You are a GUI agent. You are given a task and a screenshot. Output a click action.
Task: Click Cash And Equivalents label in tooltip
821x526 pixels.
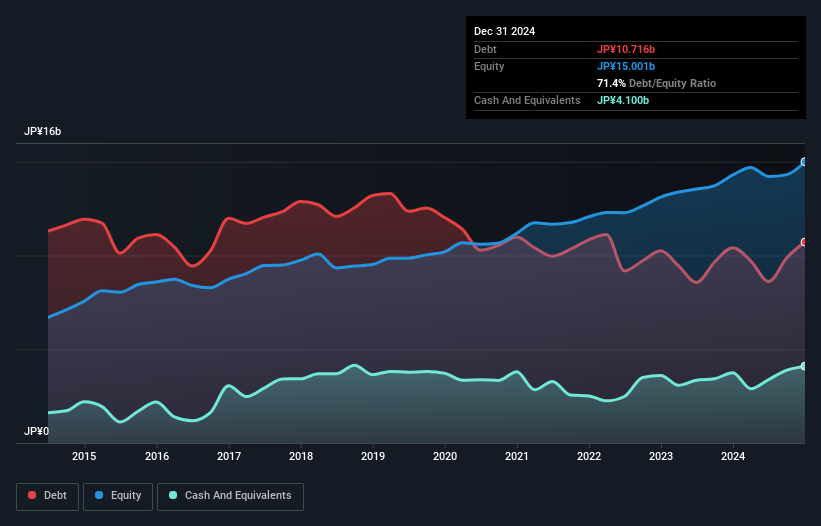tap(527, 100)
